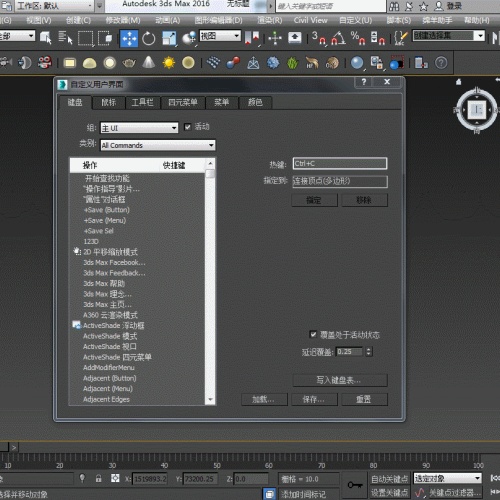
Task: Select the Rotate tool
Action: tap(149, 39)
